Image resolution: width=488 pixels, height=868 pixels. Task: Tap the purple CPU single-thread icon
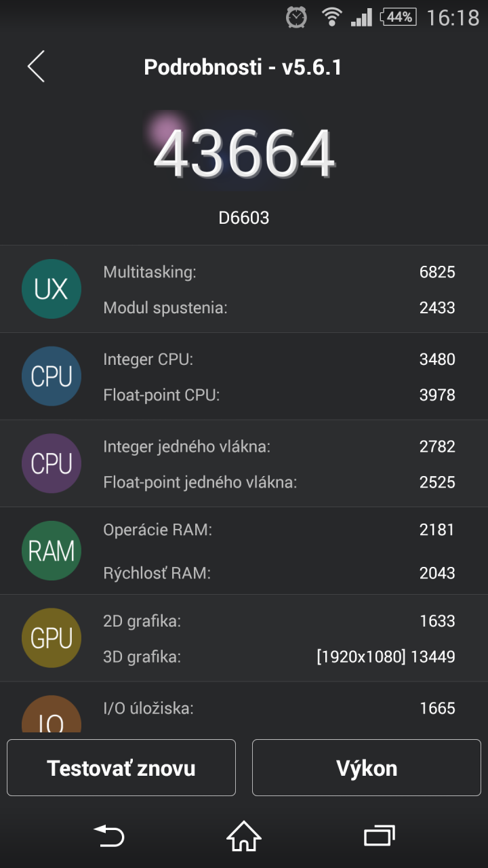pyautogui.click(x=52, y=464)
